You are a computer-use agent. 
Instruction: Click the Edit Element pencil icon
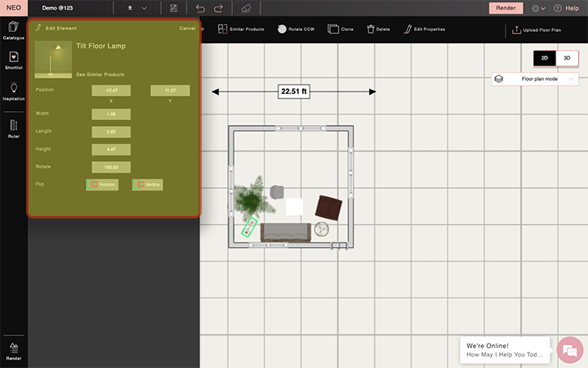coord(38,28)
